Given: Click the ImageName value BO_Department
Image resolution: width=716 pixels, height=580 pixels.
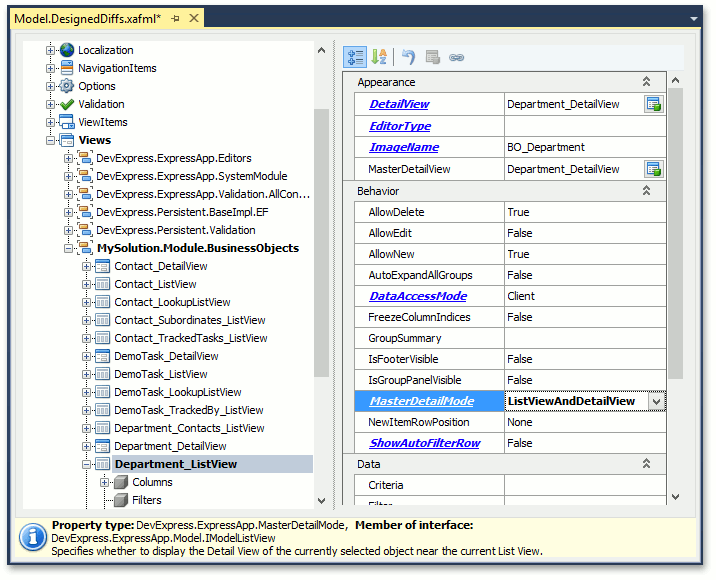Looking at the screenshot, I should point(546,148).
